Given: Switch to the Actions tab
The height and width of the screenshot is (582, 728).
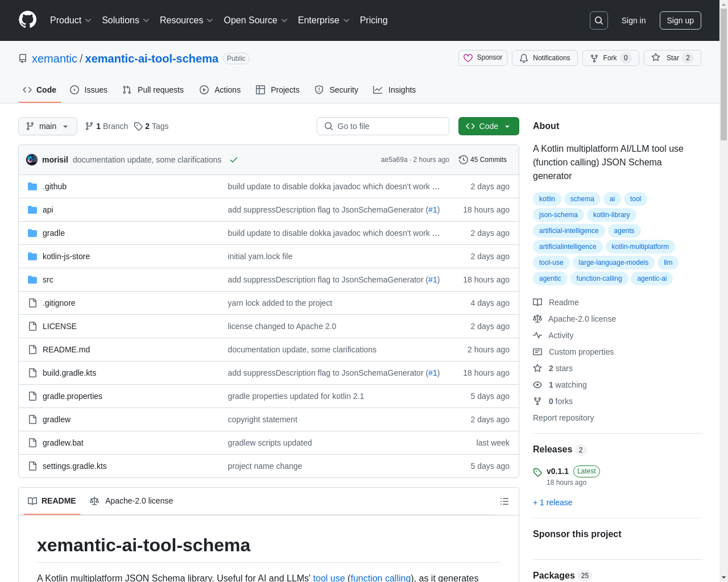Looking at the screenshot, I should [220, 90].
